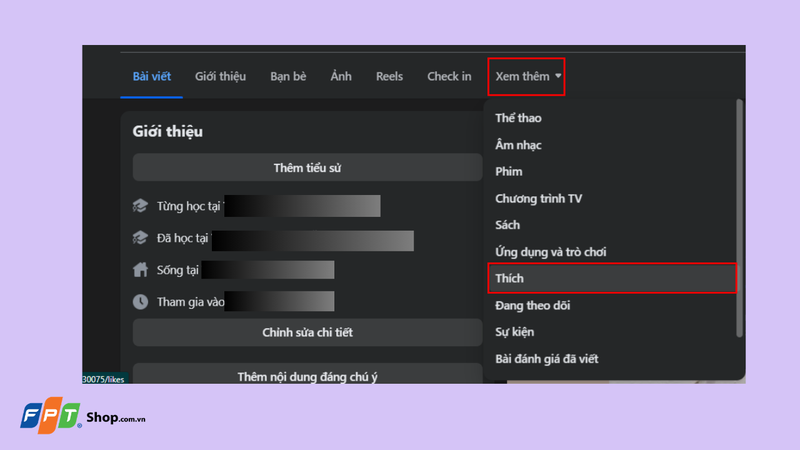Click the Sống tại text

178,270
